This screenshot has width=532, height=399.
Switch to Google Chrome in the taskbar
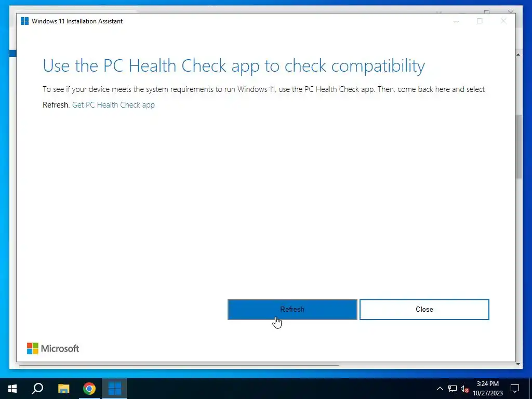tap(89, 389)
